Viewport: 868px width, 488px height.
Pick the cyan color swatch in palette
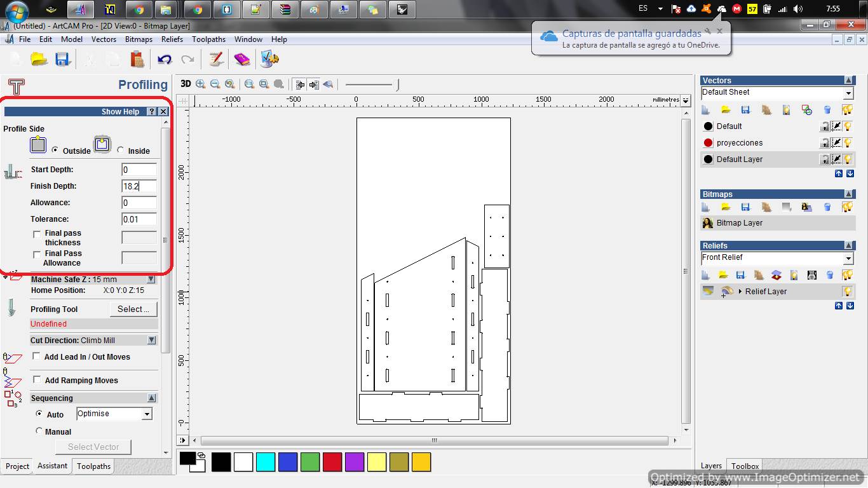coord(266,462)
